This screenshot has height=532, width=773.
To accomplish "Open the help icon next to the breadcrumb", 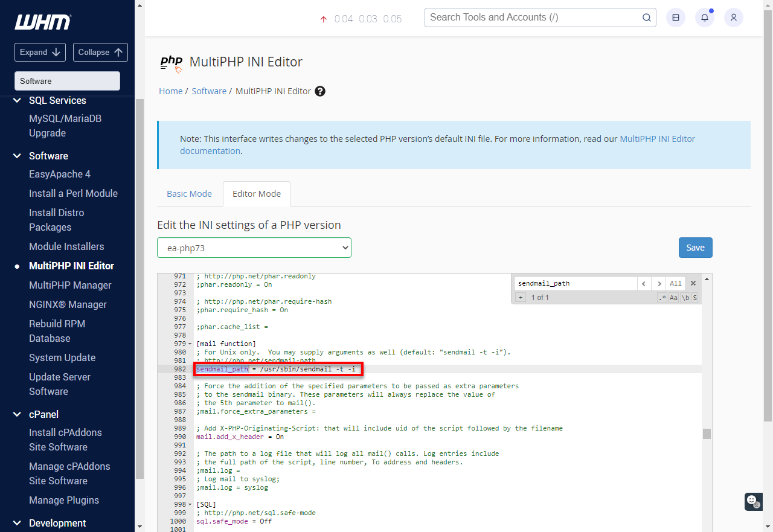I will tap(319, 91).
